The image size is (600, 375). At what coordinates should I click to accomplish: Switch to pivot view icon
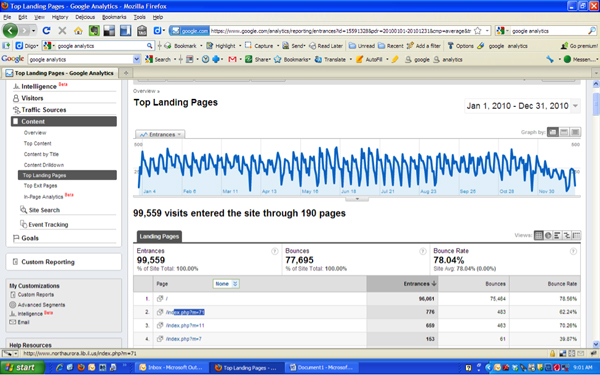[576, 235]
